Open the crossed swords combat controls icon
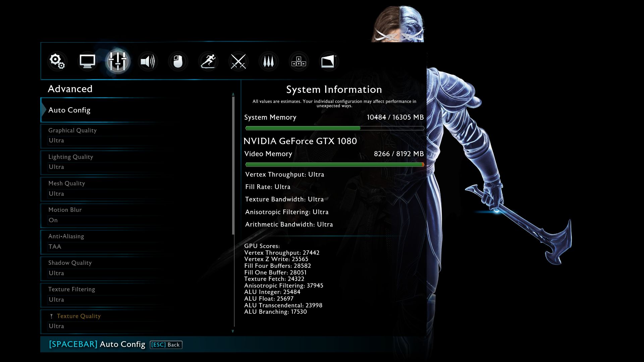The height and width of the screenshot is (362, 644). tap(238, 61)
